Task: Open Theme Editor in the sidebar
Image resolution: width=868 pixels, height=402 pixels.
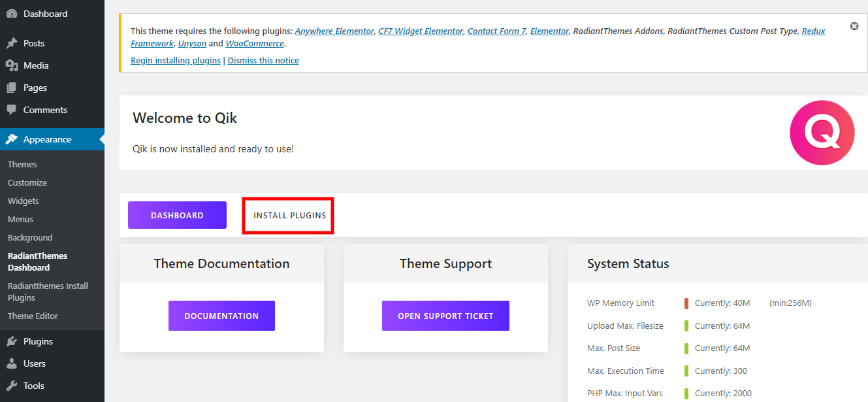Action: (x=33, y=316)
